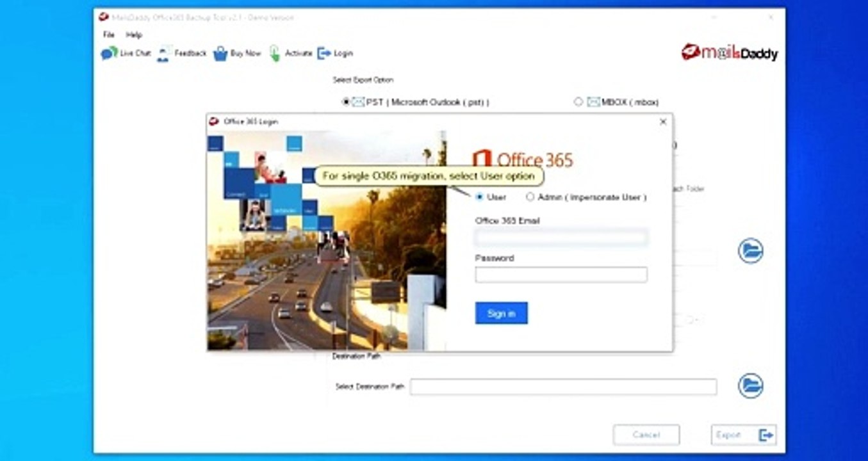Click the Password input field
868x461 pixels.
(561, 275)
